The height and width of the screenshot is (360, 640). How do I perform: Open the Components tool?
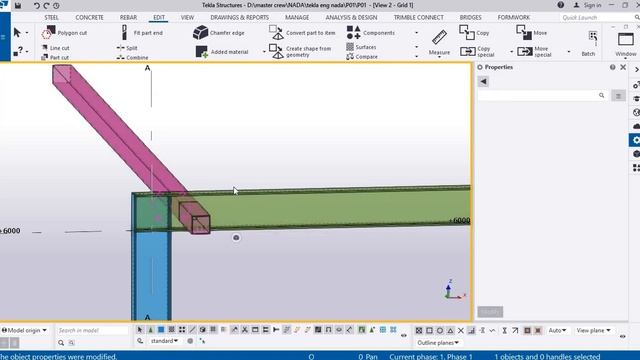pyautogui.click(x=371, y=33)
